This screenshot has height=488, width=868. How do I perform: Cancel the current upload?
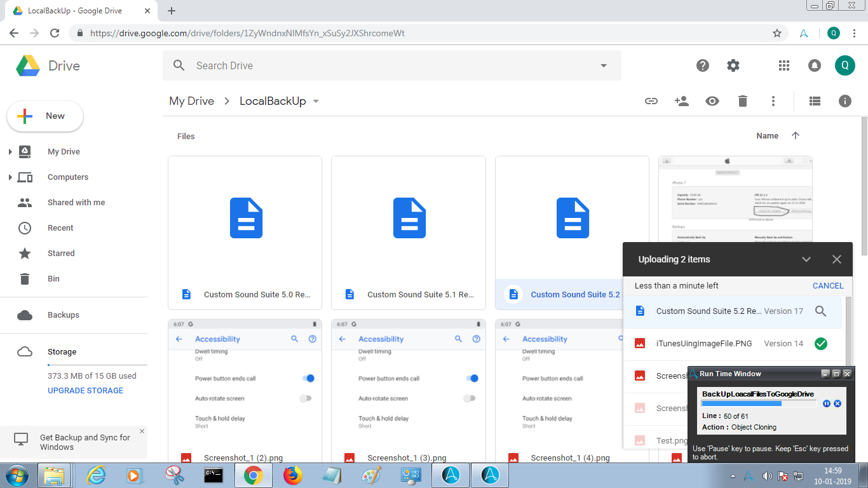828,286
